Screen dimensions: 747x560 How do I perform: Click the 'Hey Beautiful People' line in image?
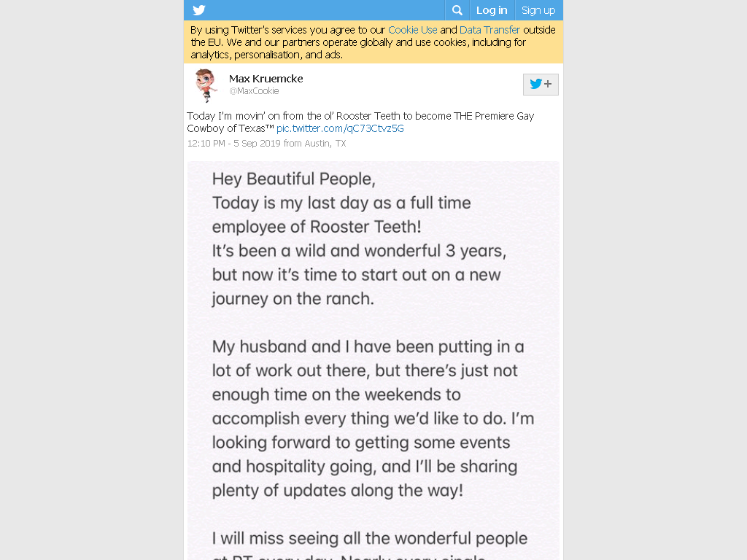tap(294, 179)
